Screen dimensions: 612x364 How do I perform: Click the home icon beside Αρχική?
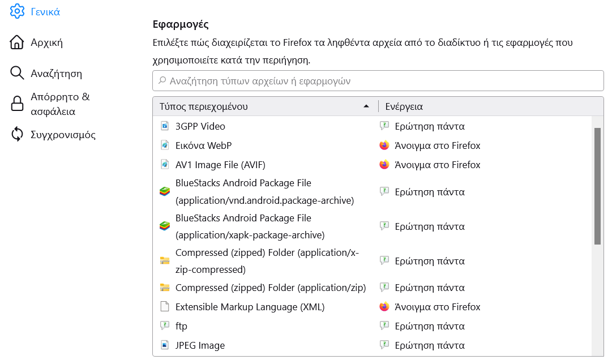click(17, 42)
